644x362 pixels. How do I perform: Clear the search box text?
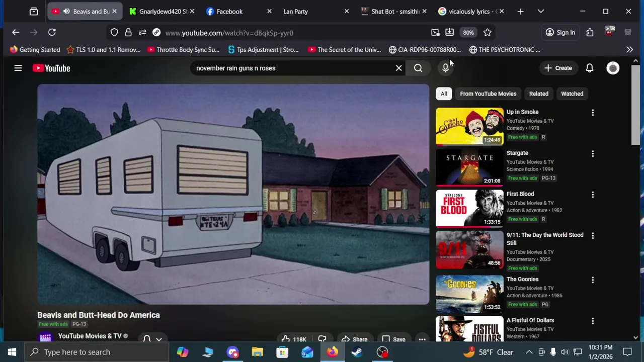tap(398, 68)
